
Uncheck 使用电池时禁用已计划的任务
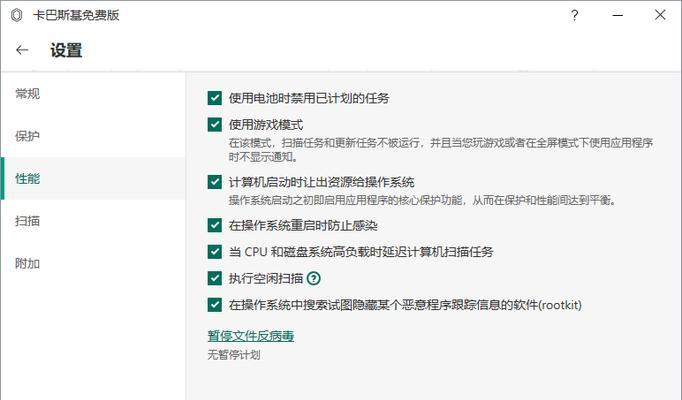[214, 98]
